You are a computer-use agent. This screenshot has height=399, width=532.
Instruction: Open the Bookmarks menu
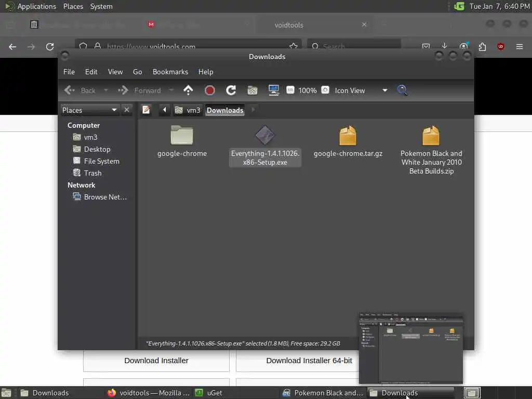(x=170, y=72)
